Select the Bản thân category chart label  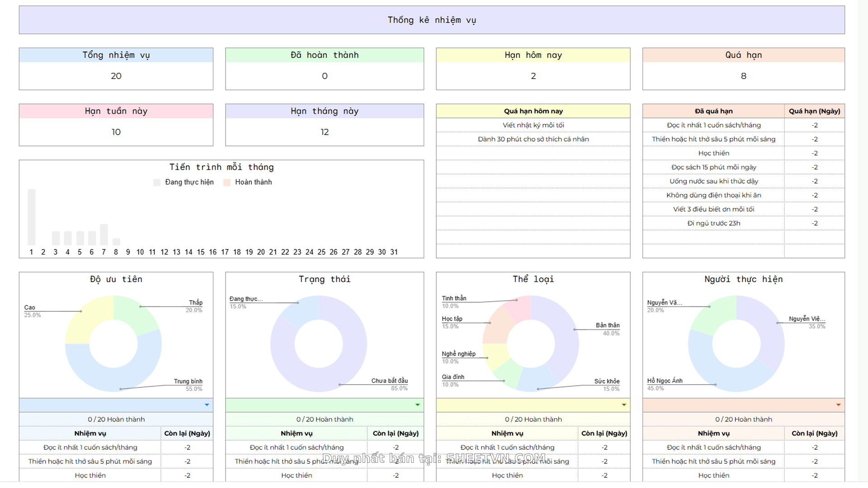point(607,325)
